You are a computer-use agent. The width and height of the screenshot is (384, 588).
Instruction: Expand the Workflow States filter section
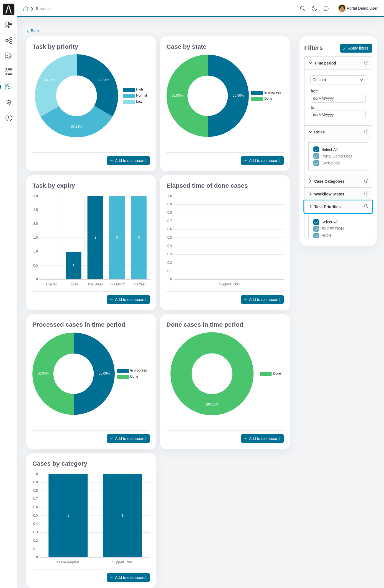329,194
